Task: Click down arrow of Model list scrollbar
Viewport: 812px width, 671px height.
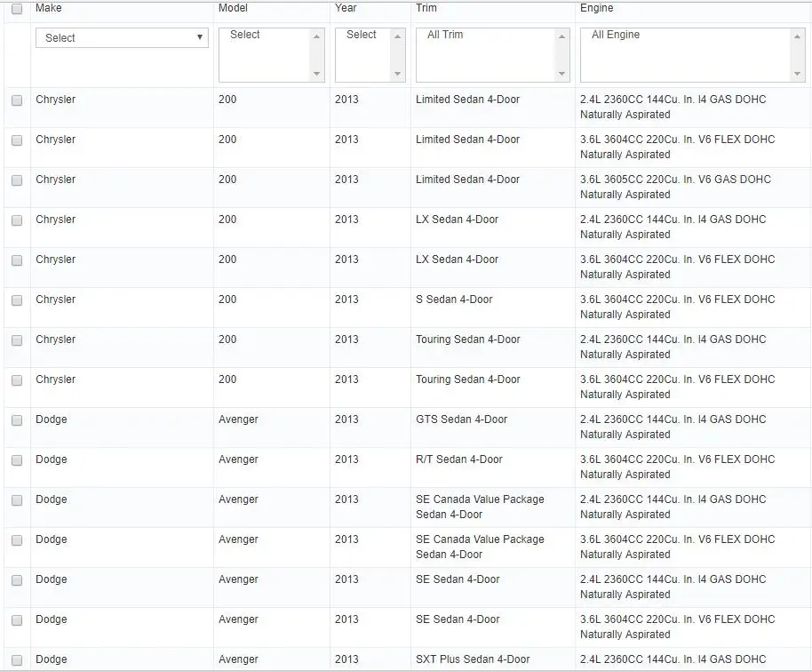Action: [x=316, y=74]
